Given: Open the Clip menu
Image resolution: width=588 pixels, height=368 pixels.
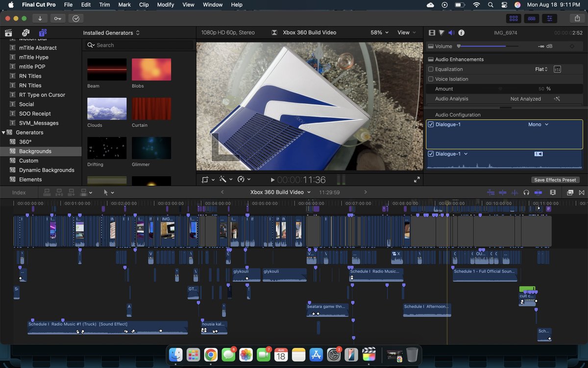Looking at the screenshot, I should pos(144,4).
